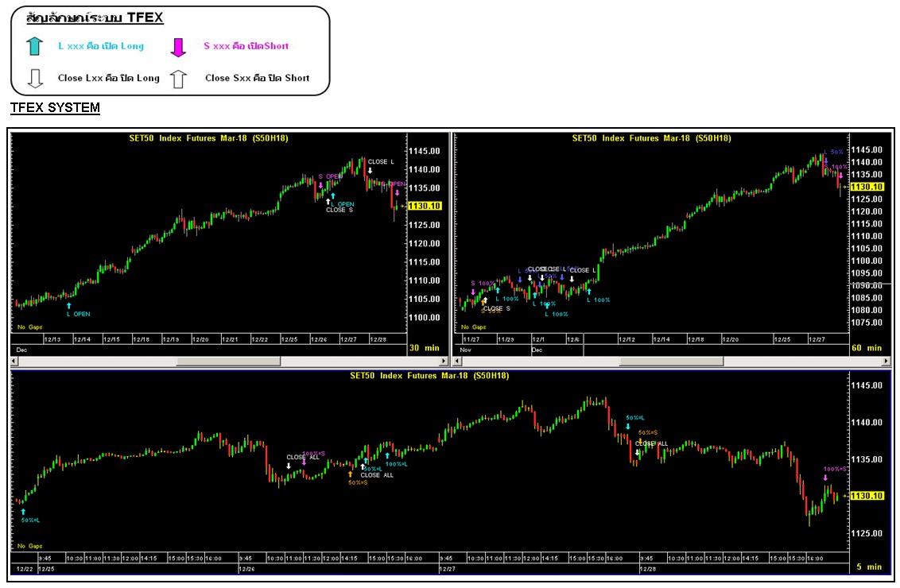Click '1075.00' price on 60 min axis

coord(867,323)
